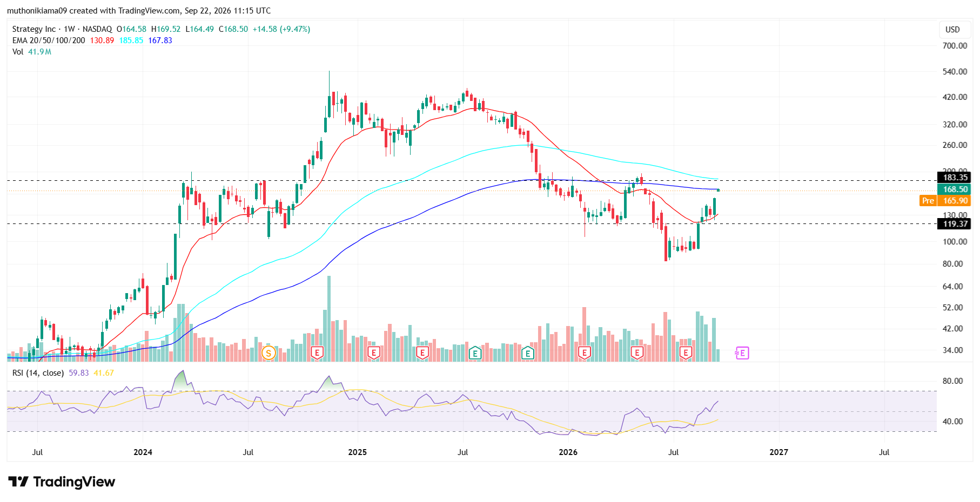The width and height of the screenshot is (980, 502).
Task: Click the orange Pre 165.90 pre-market label
Action: click(x=945, y=201)
